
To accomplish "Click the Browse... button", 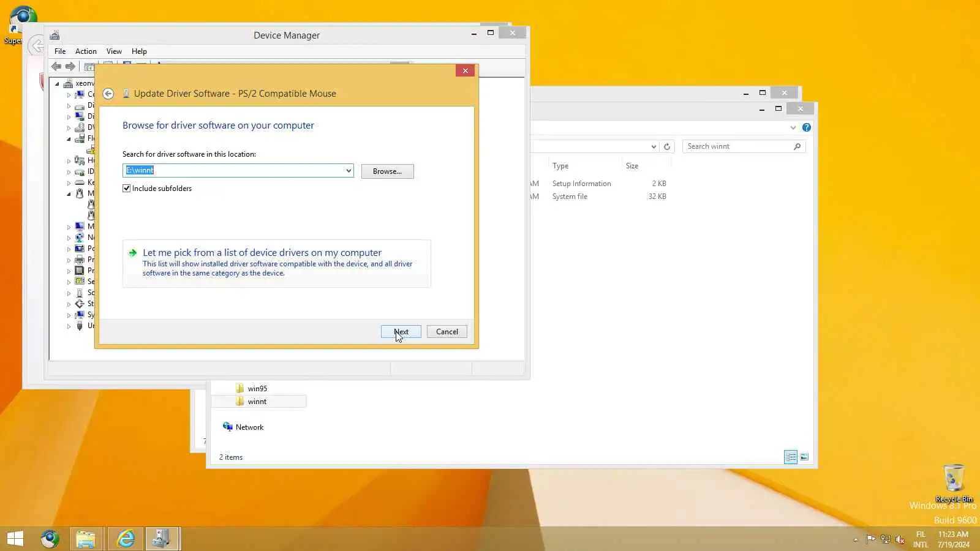I will [x=388, y=171].
